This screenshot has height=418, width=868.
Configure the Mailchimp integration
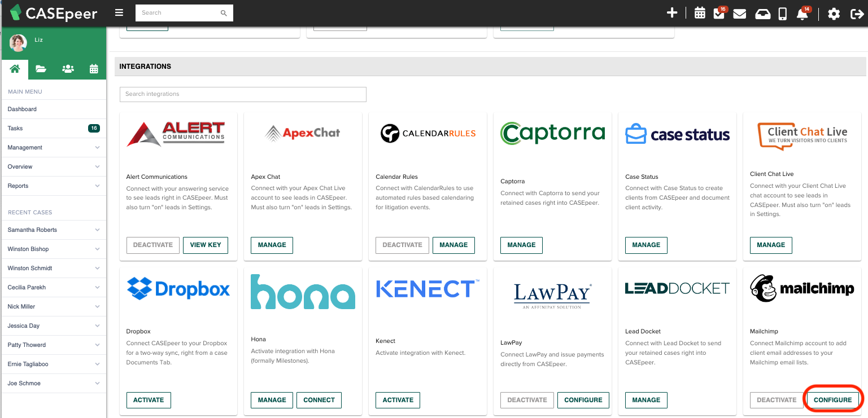click(x=833, y=401)
